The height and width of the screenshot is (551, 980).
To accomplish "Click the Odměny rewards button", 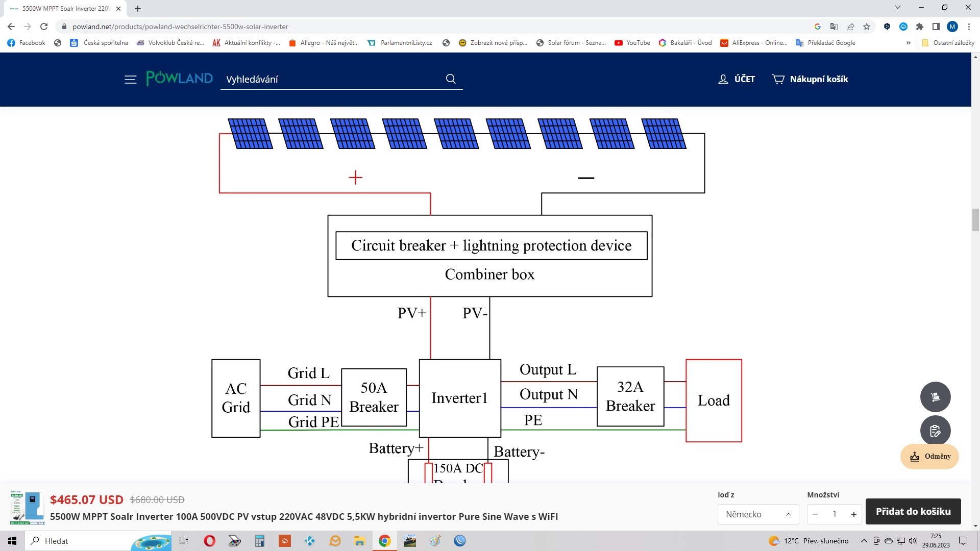I will [x=929, y=457].
